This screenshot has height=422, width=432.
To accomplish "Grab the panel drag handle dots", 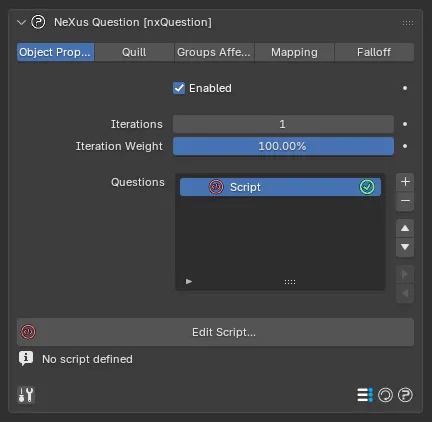I will (x=408, y=23).
